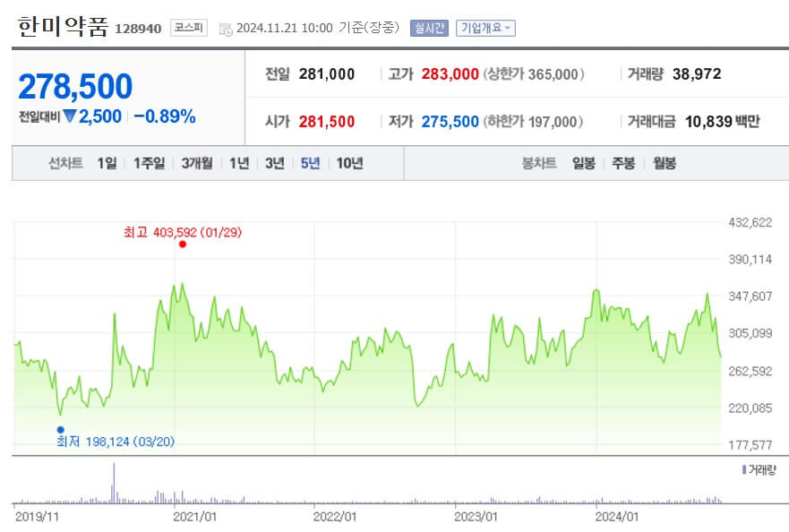Select the 1년 one-year chart range
This screenshot has height=532, width=789.
(x=237, y=165)
